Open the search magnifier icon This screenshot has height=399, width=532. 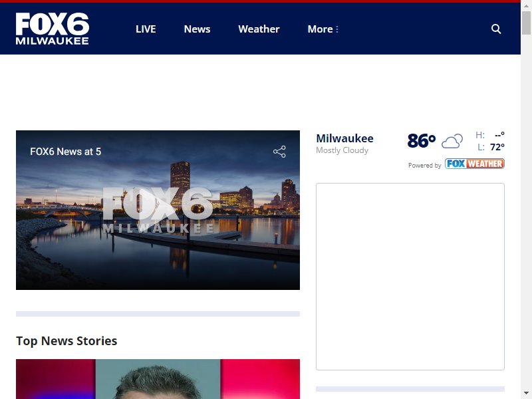[x=496, y=29]
